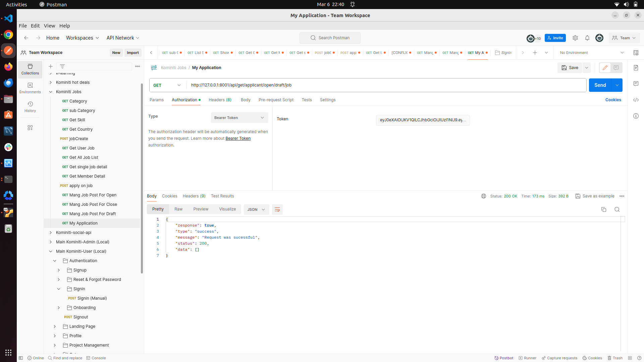Click the Bearer Token learn-more link
Image resolution: width=644 pixels, height=362 pixels.
[x=238, y=138]
